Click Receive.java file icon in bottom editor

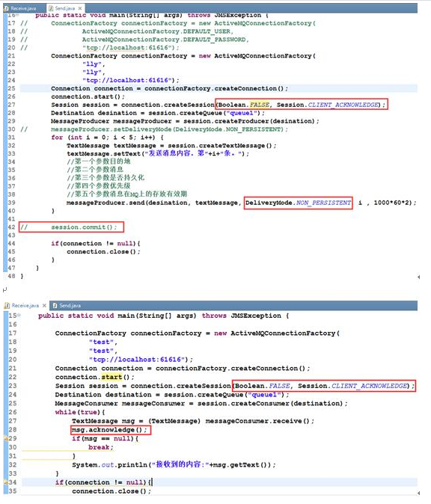point(7,305)
